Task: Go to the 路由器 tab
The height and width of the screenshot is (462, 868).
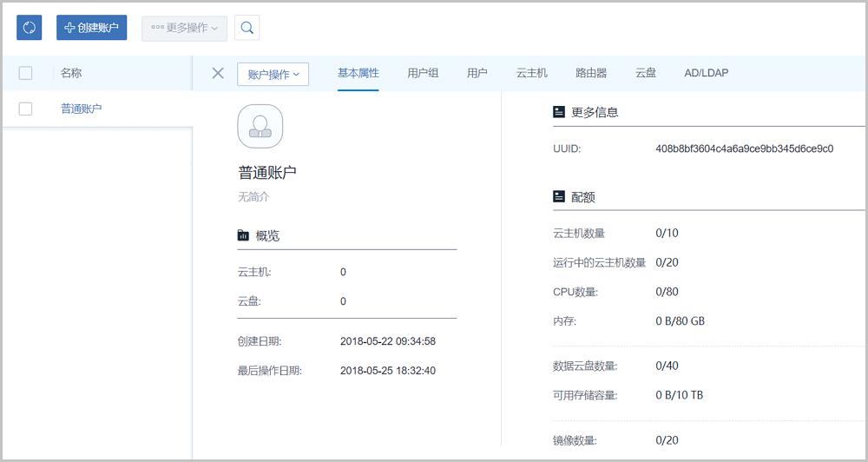Action: coord(591,73)
